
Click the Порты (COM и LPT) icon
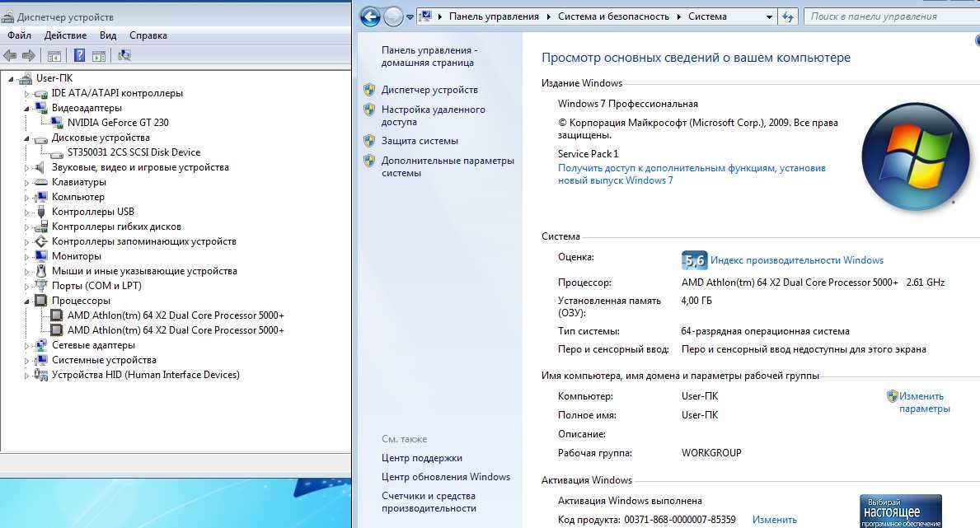(41, 286)
